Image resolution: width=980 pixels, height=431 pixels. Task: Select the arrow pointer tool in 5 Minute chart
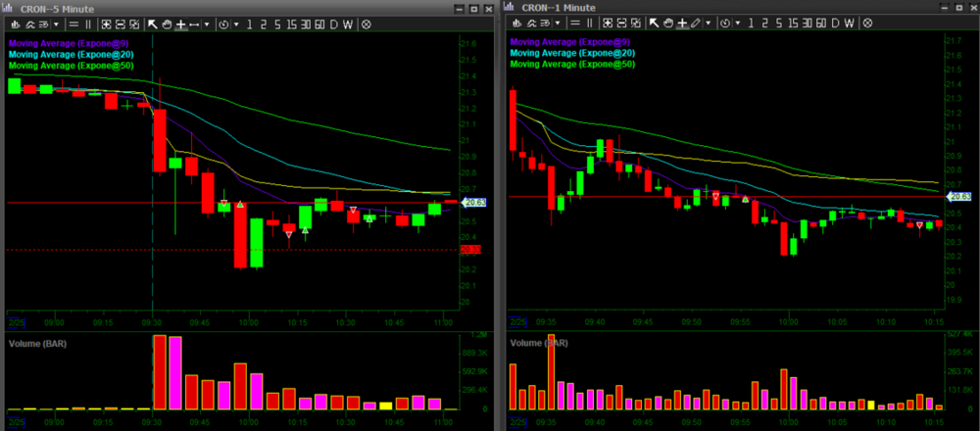coord(152,23)
